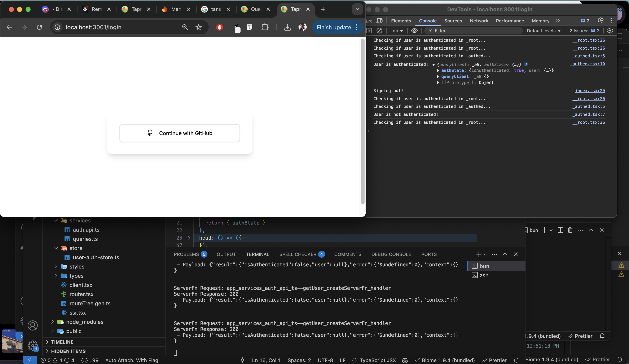Click TypeScript JSX language mode
This screenshot has height=364, width=629.
[378, 360]
